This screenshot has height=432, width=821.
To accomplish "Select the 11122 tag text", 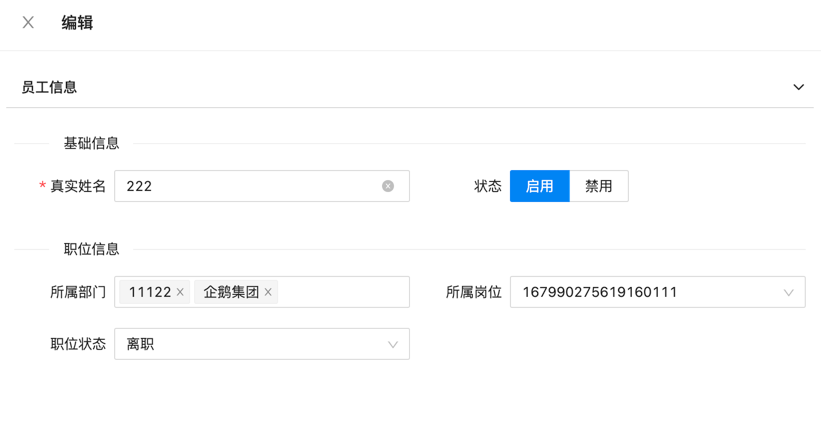I will point(150,292).
